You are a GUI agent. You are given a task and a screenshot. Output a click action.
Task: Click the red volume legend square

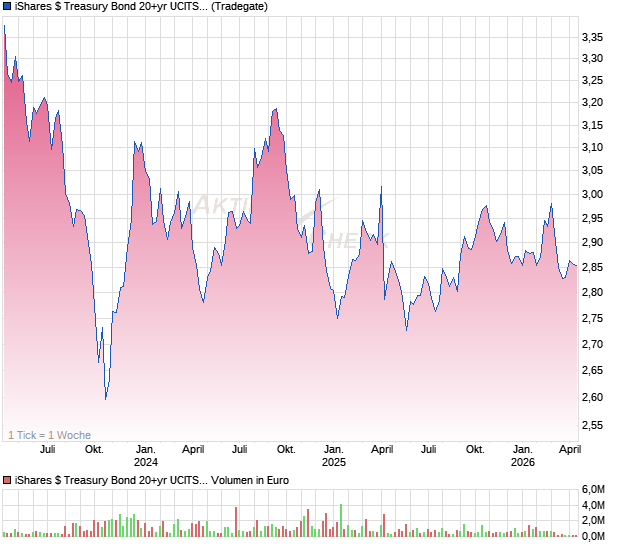point(8,481)
